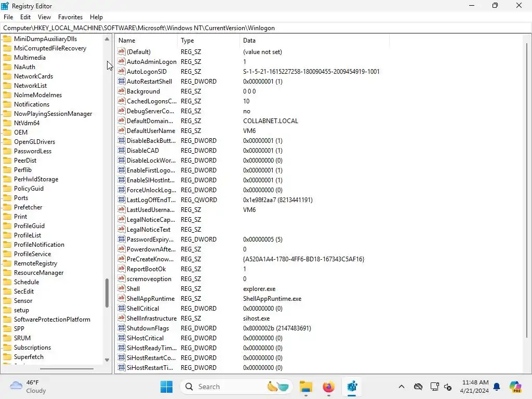The height and width of the screenshot is (399, 532).
Task: Click the tree pane scroll down arrow
Action: click(107, 360)
